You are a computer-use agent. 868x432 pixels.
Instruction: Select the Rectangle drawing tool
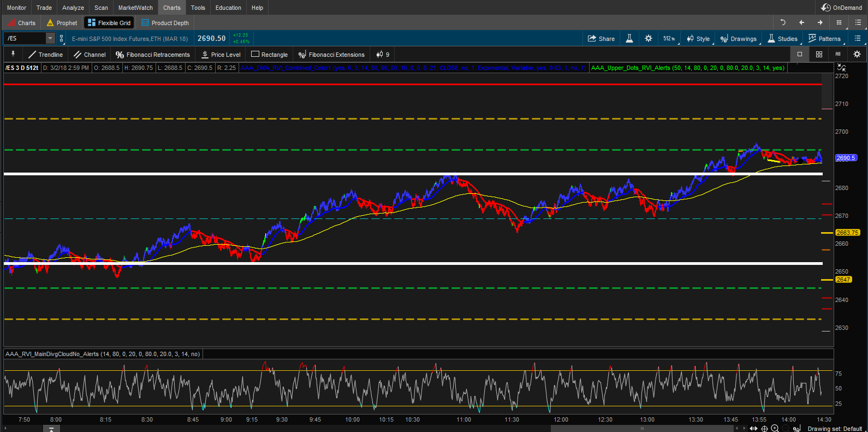click(x=269, y=55)
